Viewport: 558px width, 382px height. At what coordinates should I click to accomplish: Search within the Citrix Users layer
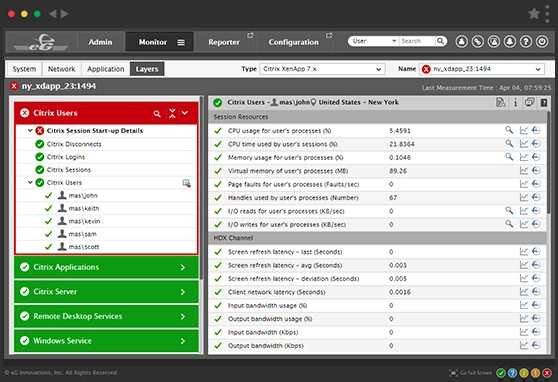point(157,114)
